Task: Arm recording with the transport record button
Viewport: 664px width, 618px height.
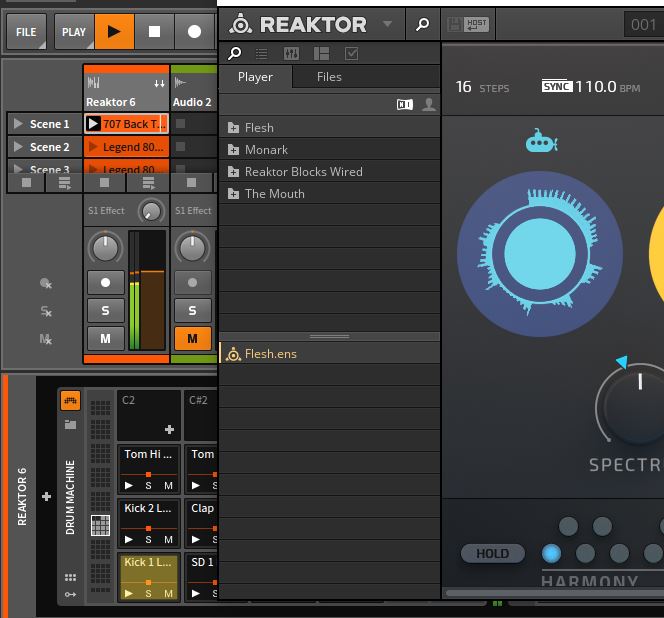Action: 194,31
